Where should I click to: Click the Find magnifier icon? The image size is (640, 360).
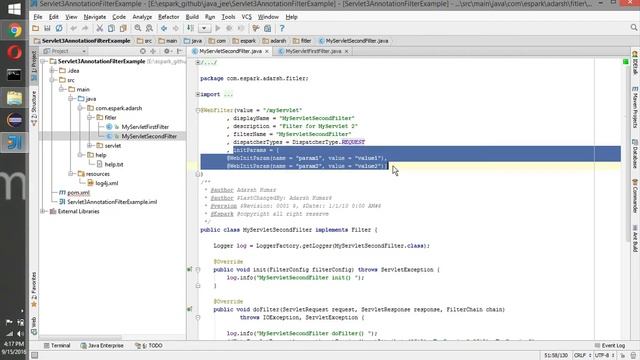[138, 28]
